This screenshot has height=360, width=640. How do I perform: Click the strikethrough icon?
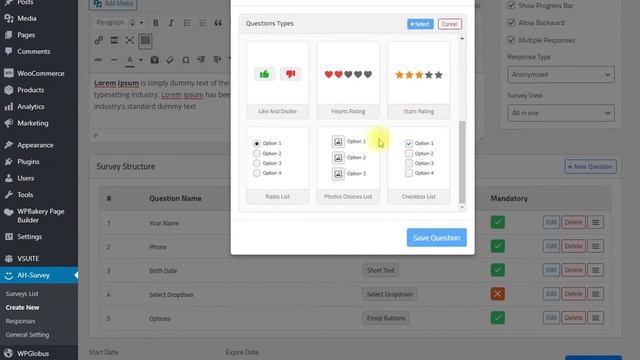pyautogui.click(x=98, y=60)
